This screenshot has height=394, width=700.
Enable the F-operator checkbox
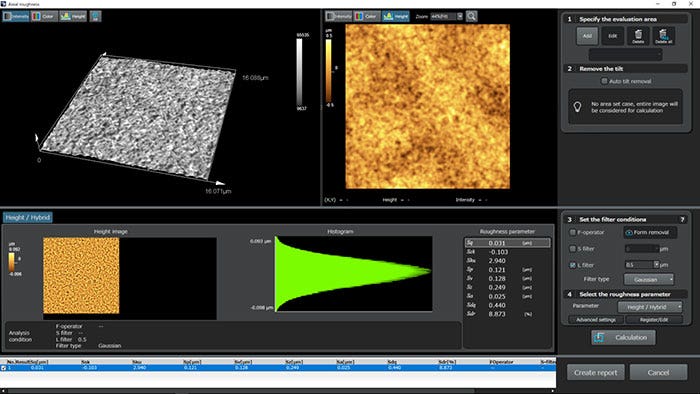pyautogui.click(x=573, y=232)
